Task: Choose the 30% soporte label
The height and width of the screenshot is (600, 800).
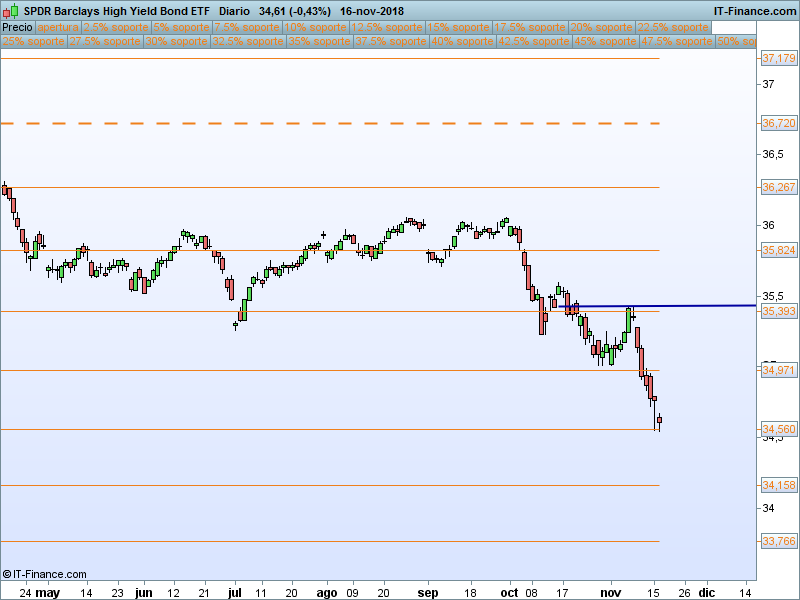Action: [x=177, y=41]
